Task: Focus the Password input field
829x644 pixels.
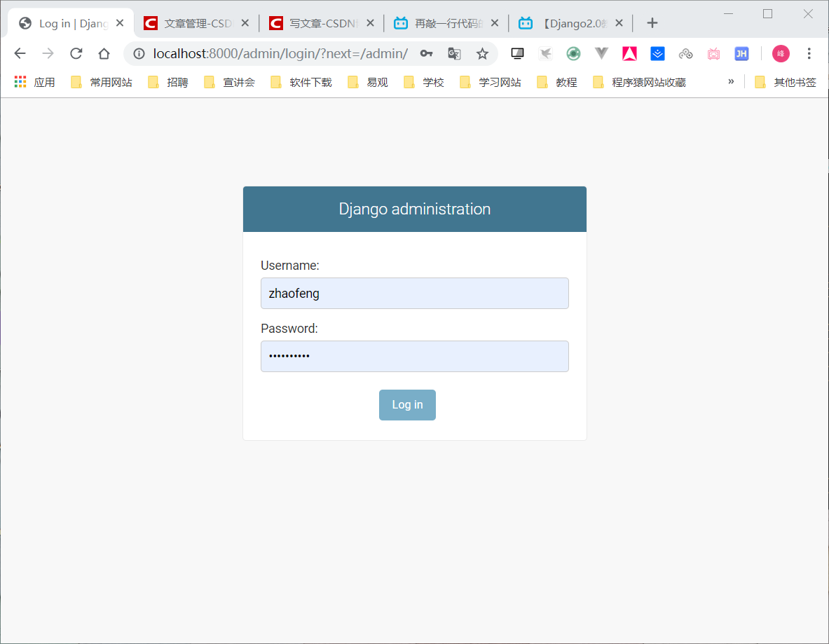Action: pos(415,356)
